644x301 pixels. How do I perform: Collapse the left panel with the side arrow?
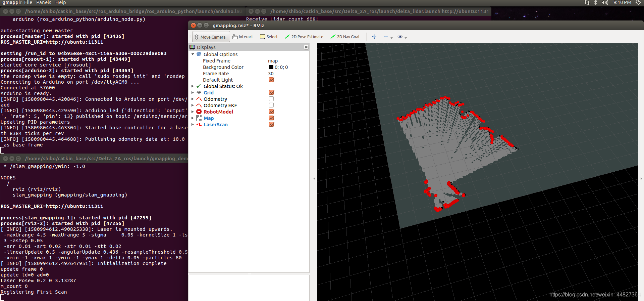(314, 178)
